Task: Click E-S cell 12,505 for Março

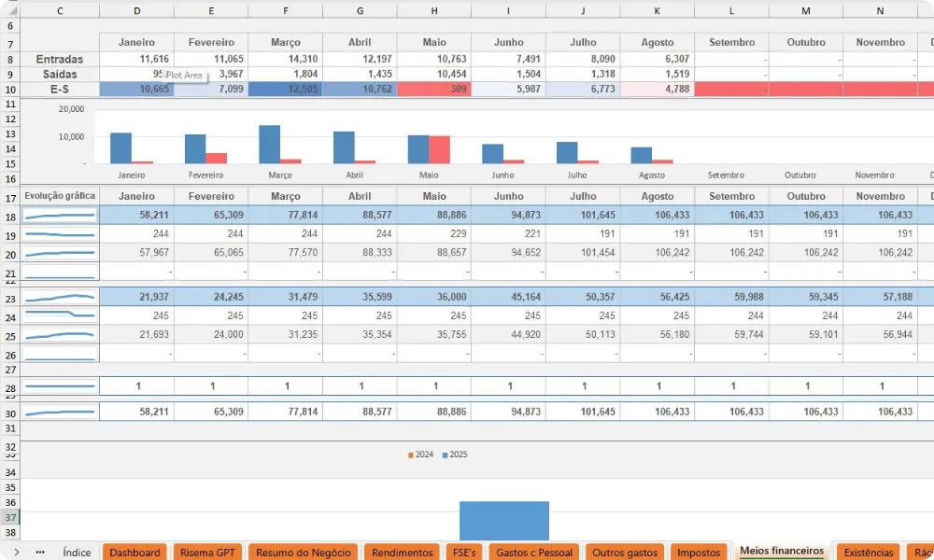Action: pyautogui.click(x=285, y=89)
